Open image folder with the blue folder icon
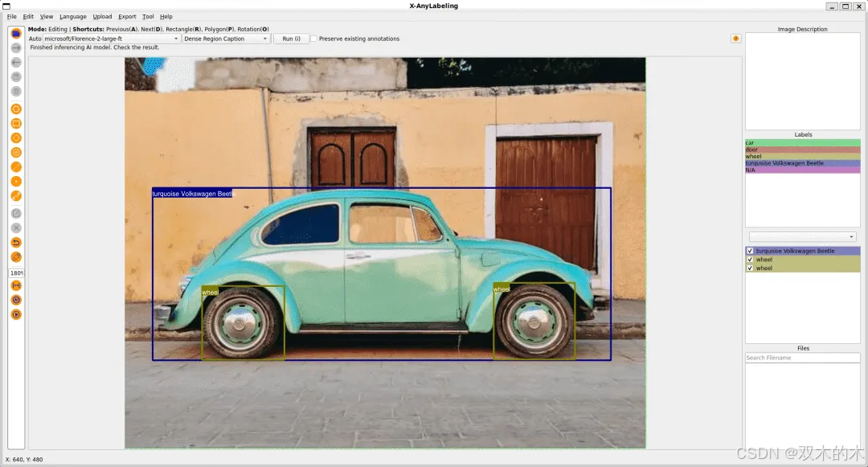The height and width of the screenshot is (467, 868). (16, 34)
